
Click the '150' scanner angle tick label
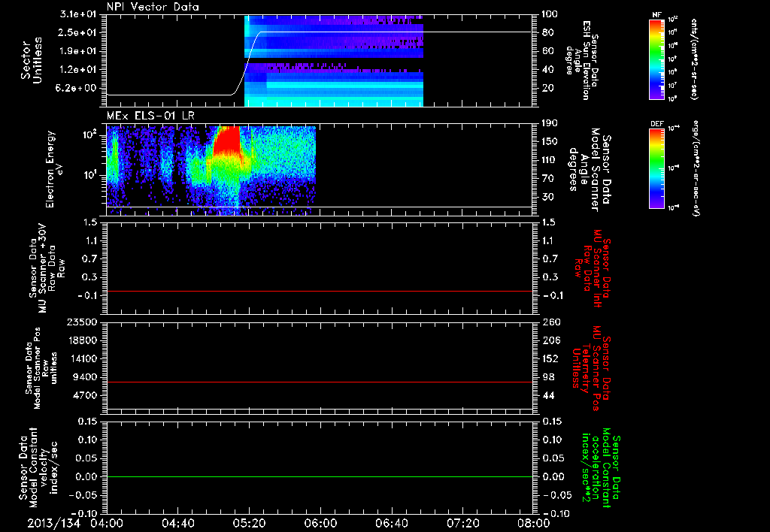[x=550, y=141]
